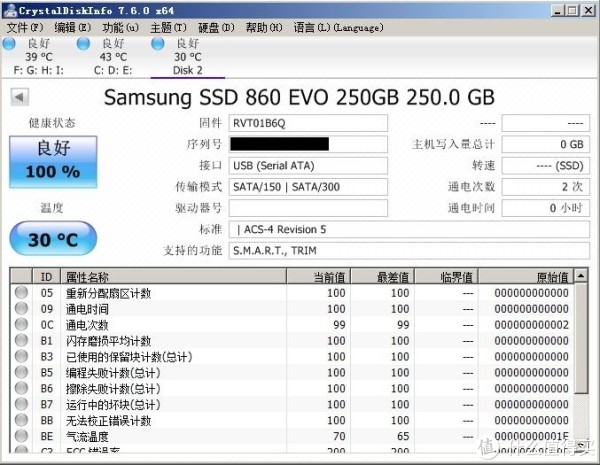This screenshot has height=465, width=600.
Task: Switch to the Disk 2 tab label
Action: (188, 70)
